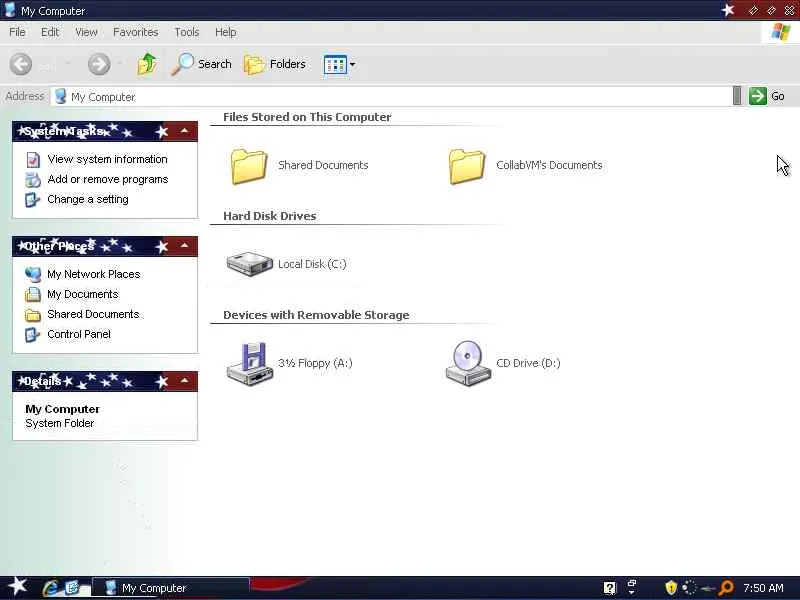Open the Edit menu
This screenshot has width=800, height=600.
[50, 32]
